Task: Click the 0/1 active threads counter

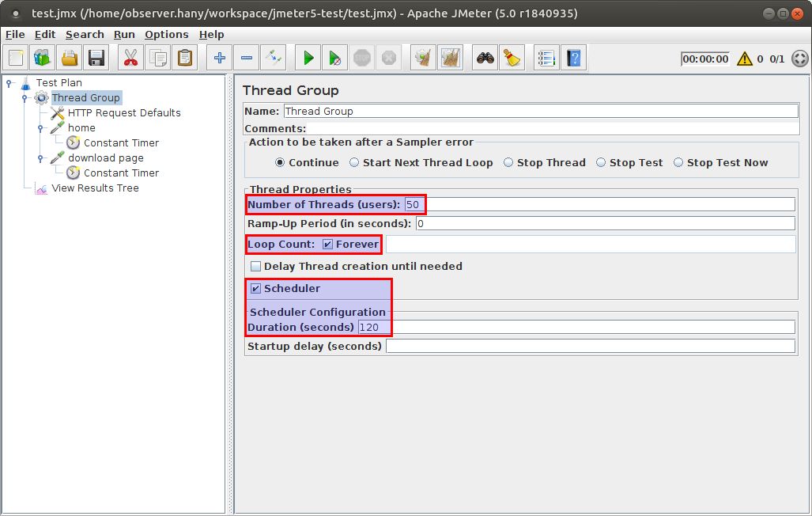Action: pos(776,59)
